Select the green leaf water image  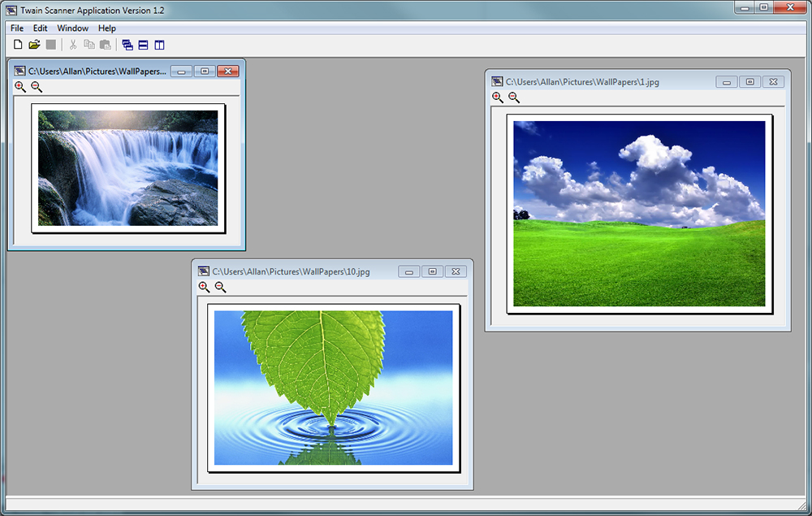[x=333, y=388]
